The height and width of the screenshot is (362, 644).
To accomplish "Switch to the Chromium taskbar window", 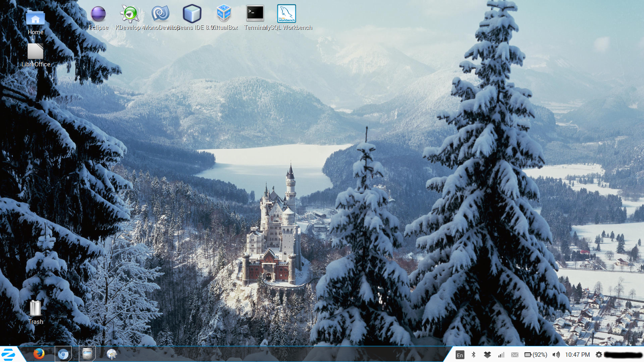I will point(63,354).
